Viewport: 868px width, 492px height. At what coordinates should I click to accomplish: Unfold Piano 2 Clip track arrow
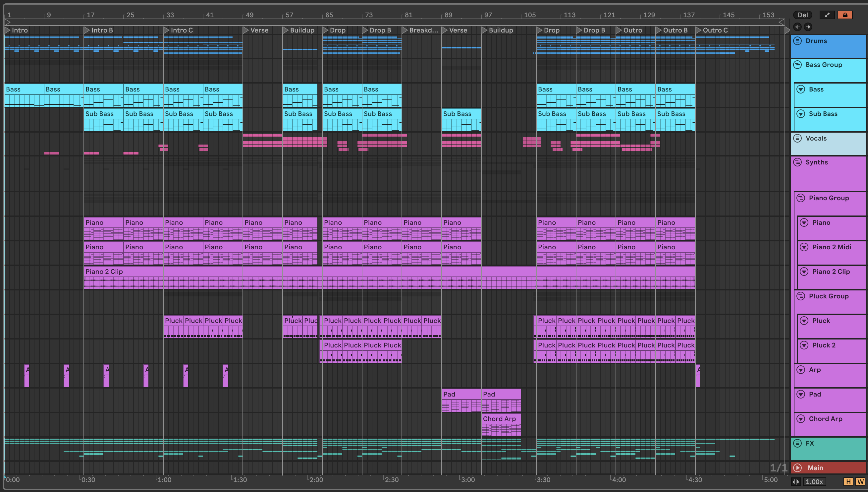804,272
